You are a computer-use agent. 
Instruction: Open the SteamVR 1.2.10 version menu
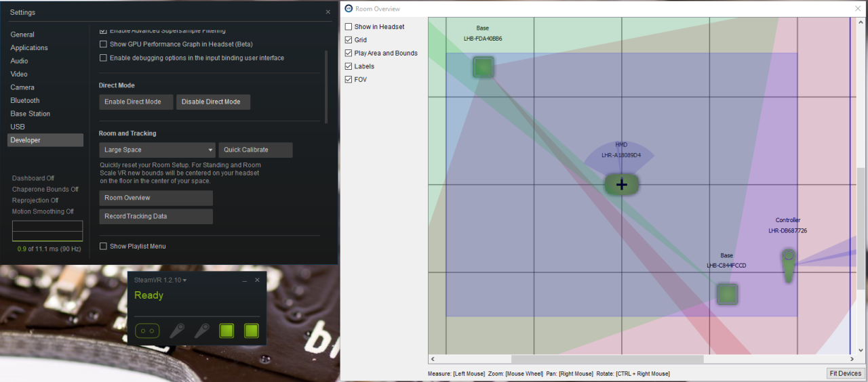coord(161,280)
